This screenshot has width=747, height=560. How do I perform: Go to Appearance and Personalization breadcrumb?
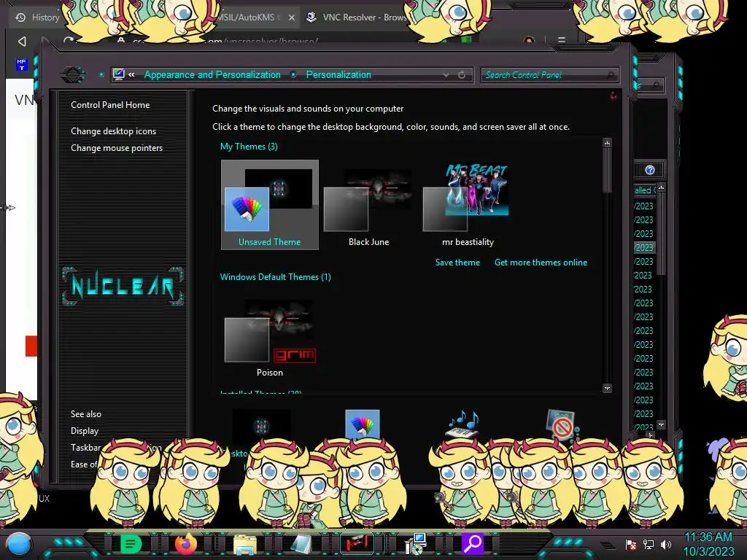pyautogui.click(x=212, y=75)
